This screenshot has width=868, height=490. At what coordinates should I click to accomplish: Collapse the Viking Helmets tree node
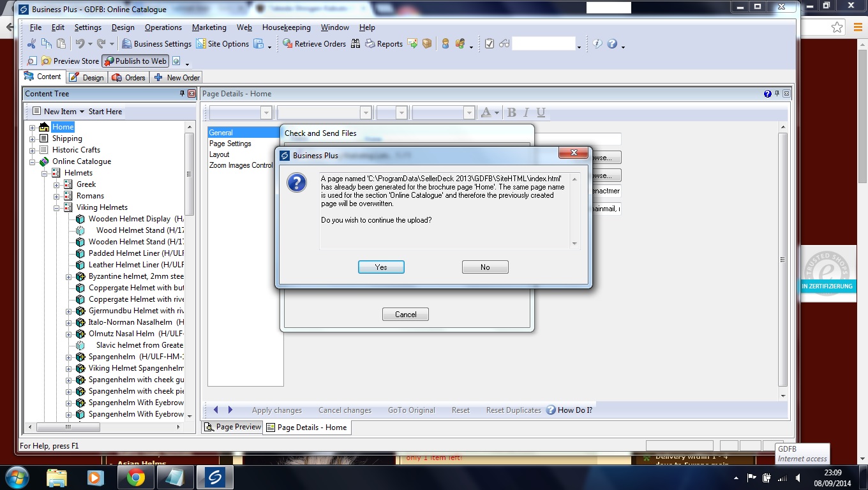(57, 207)
